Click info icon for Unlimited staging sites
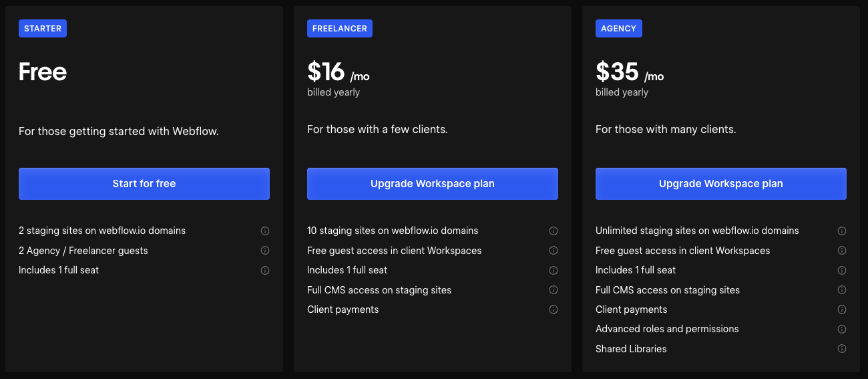This screenshot has width=868, height=379. (842, 231)
